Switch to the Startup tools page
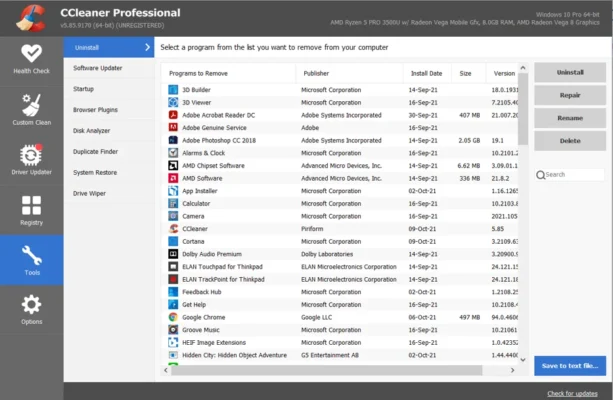This screenshot has height=400, width=613. [86, 88]
